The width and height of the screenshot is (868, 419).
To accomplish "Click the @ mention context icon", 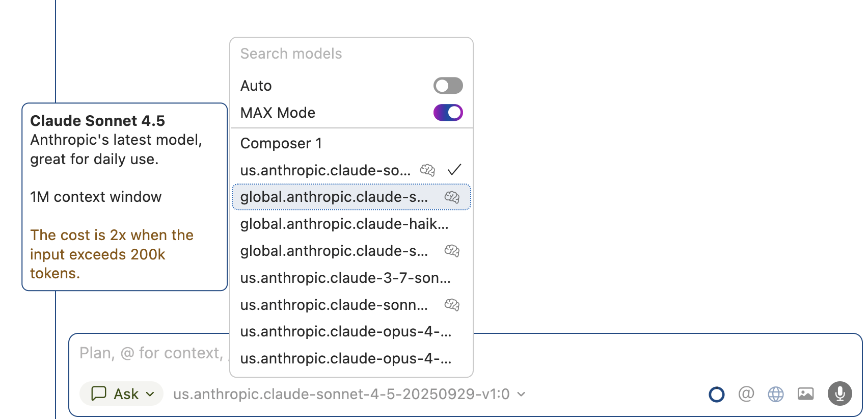I will tap(746, 394).
